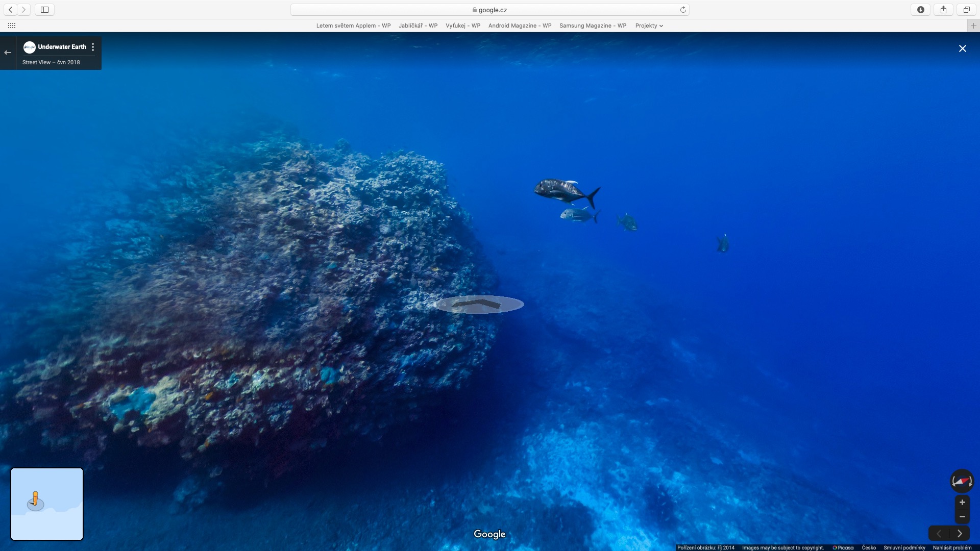980x551 pixels.
Task: Expand the Projekty bookmarks folder
Action: point(649,26)
